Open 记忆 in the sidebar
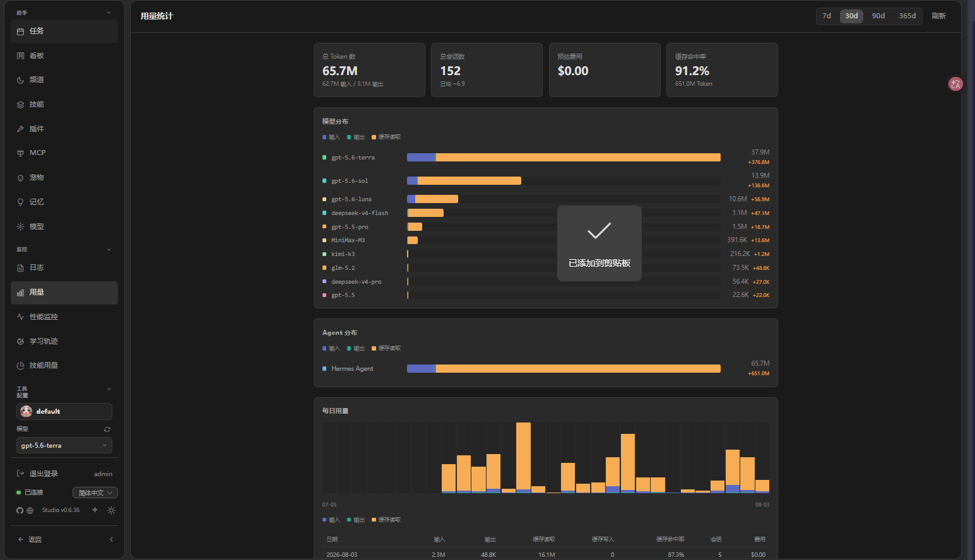The image size is (975, 560). [x=64, y=202]
